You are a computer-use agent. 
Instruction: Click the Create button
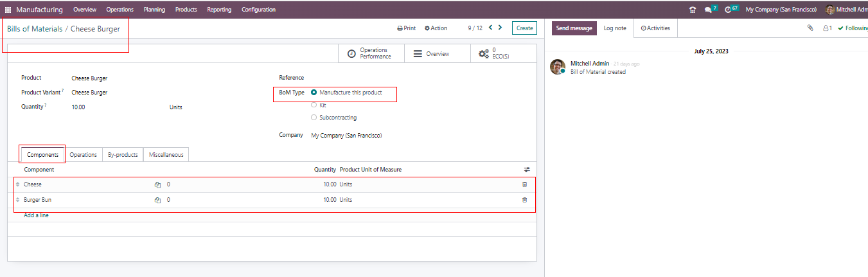click(524, 28)
